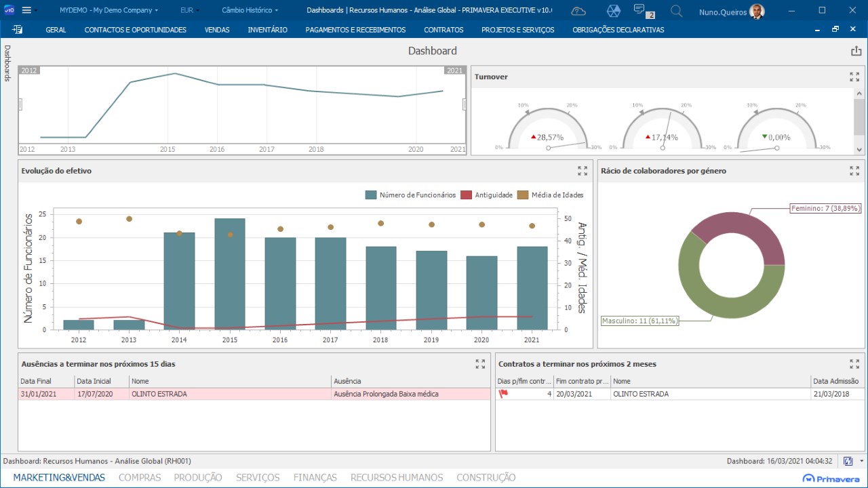Click the Turnover panel scroll up arrow
868x488 pixels.
coord(860,93)
